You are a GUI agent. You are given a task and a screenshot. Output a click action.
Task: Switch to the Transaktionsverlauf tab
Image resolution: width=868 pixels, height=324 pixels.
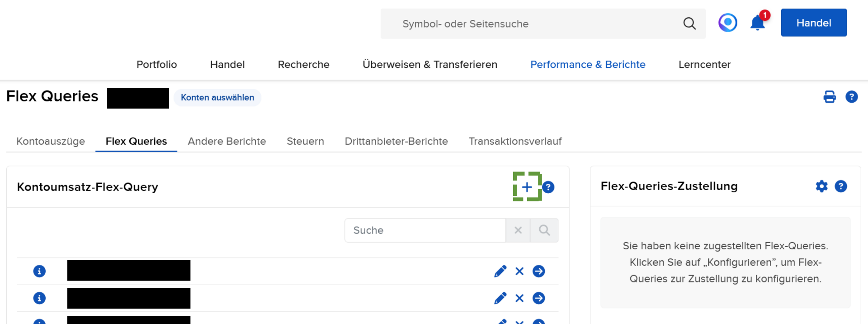click(x=515, y=141)
